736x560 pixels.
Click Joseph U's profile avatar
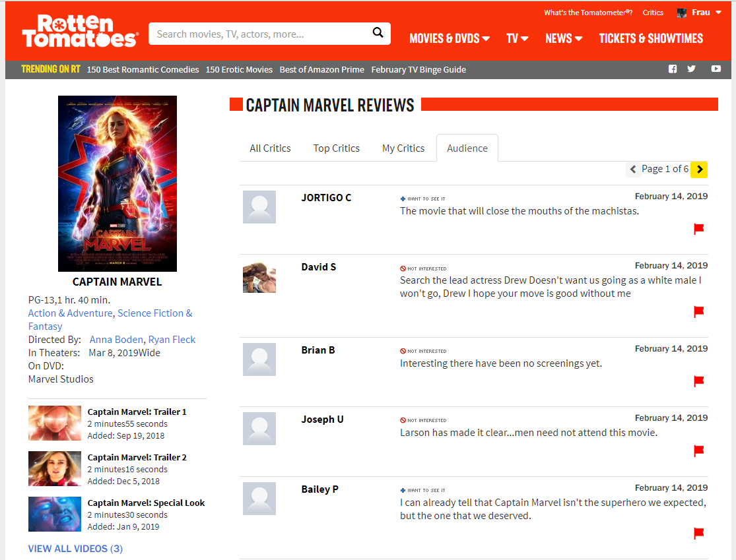pyautogui.click(x=259, y=429)
